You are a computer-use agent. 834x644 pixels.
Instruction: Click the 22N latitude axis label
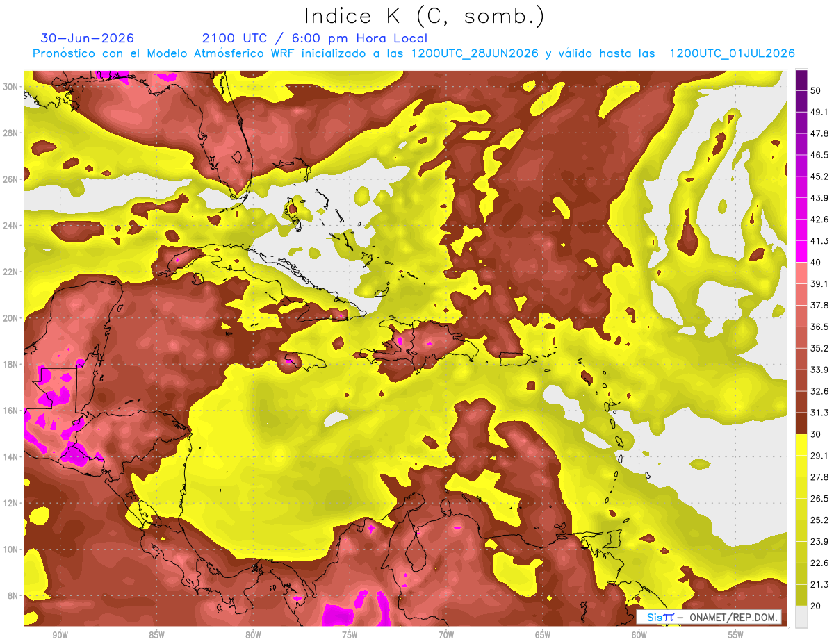[10, 272]
